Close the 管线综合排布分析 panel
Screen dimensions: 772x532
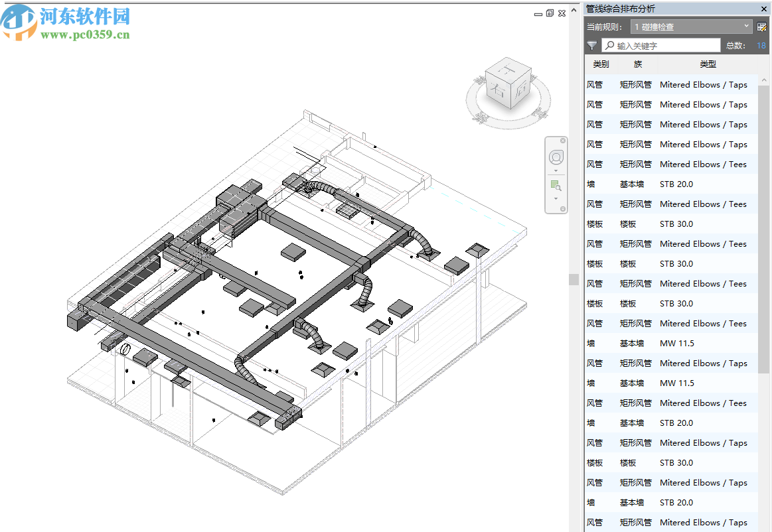click(763, 9)
